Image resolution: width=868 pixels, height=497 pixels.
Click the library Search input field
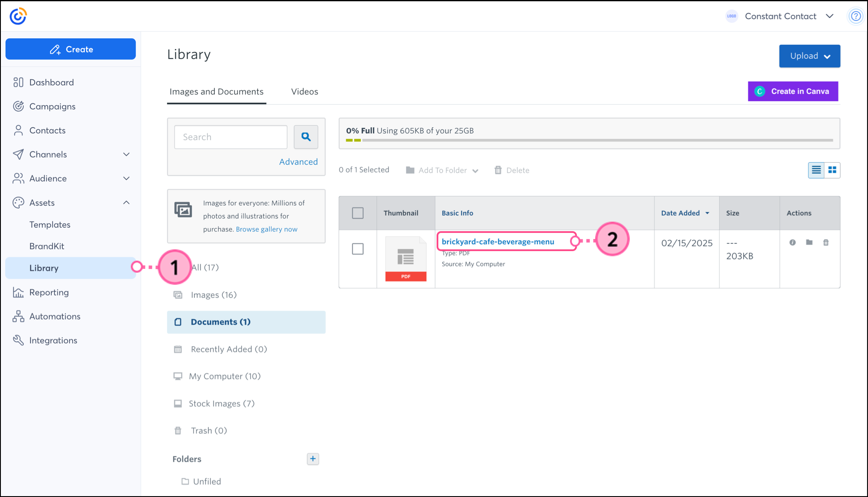[x=230, y=137]
